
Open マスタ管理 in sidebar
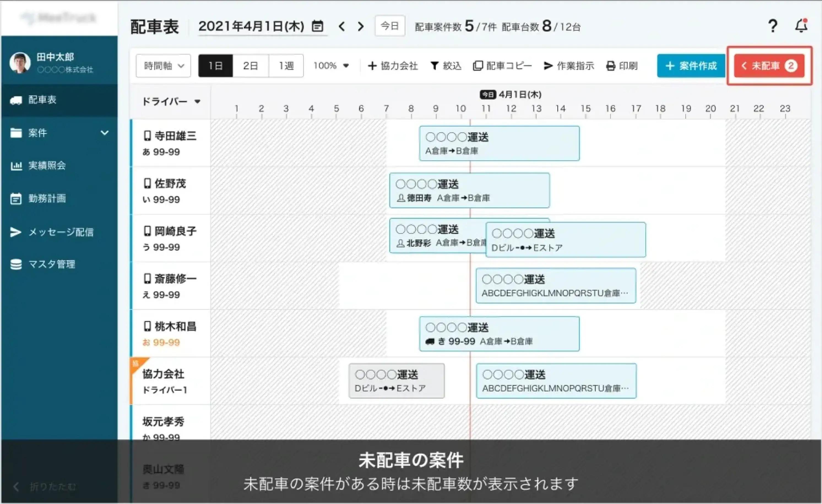[x=59, y=264]
